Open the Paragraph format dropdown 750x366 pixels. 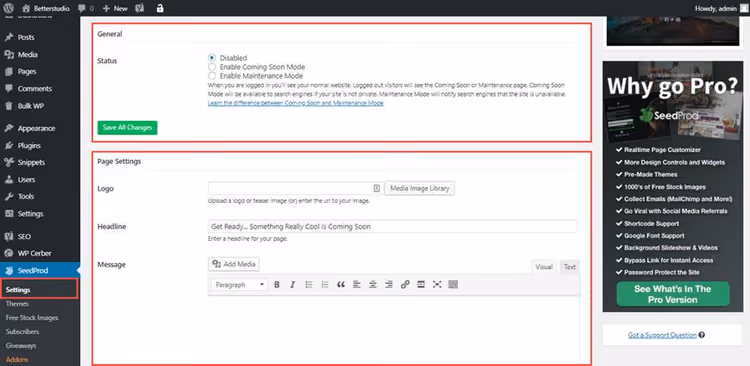pyautogui.click(x=239, y=285)
